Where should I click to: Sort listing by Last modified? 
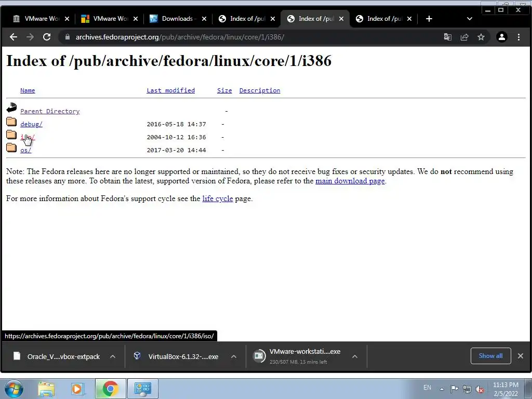[x=170, y=90]
